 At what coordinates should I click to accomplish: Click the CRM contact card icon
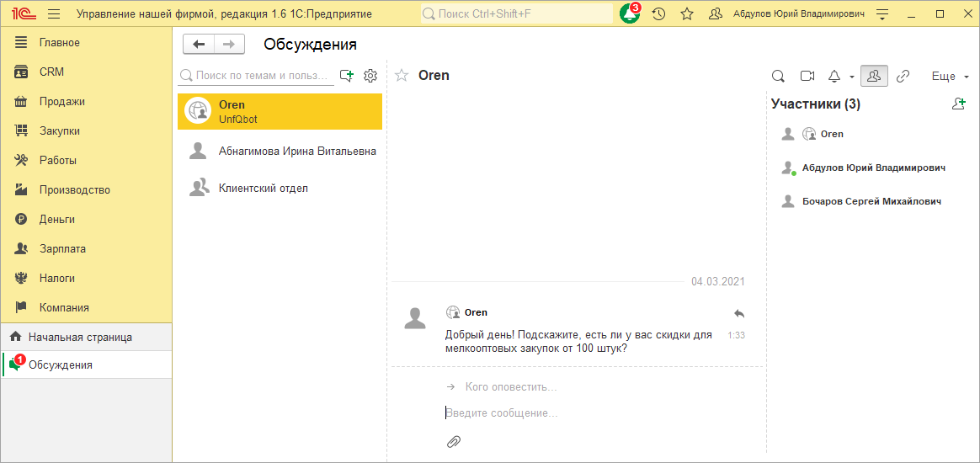pos(21,72)
